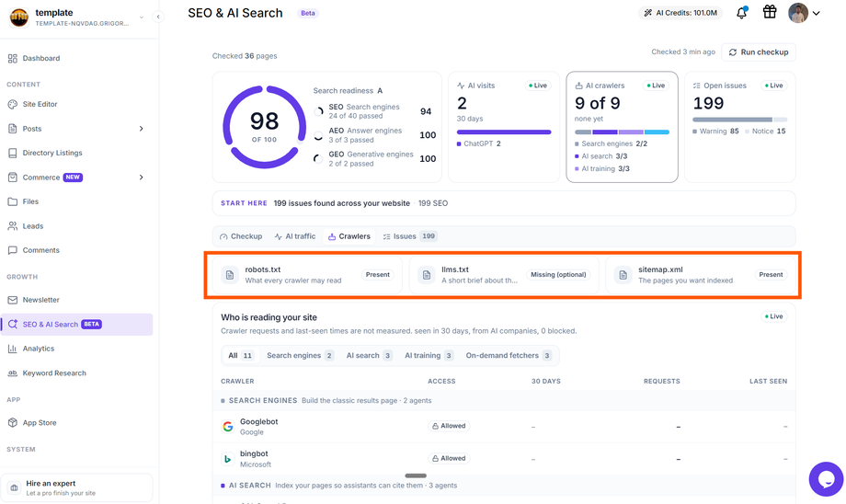The height and width of the screenshot is (504, 846).
Task: Click GEO Generative engines score row
Action: [x=373, y=158]
